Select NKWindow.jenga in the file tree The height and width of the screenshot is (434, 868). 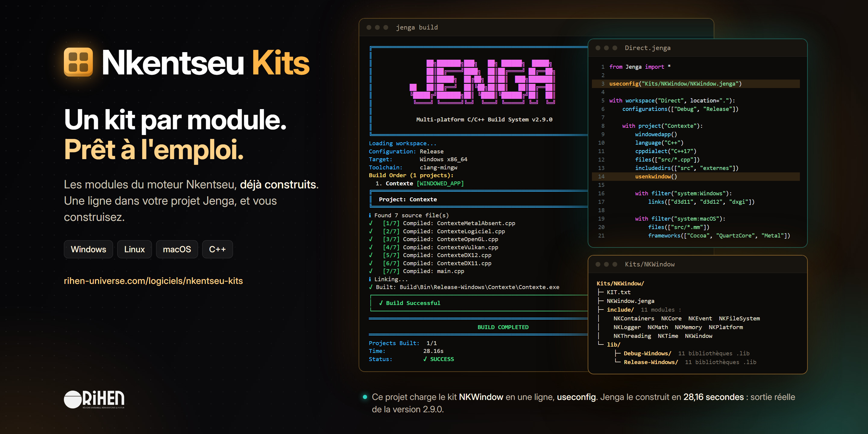coord(631,301)
